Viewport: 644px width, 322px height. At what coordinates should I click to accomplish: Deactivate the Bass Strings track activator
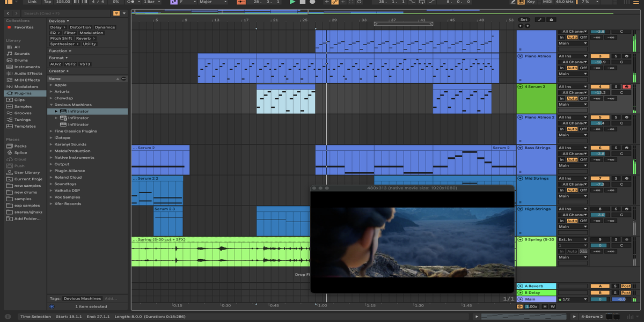(599, 148)
